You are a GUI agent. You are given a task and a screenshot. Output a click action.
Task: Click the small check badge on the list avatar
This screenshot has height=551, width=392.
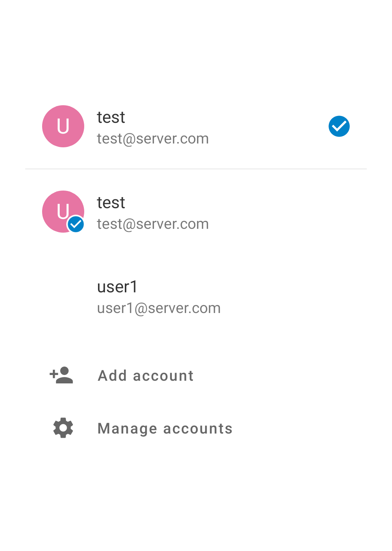(76, 224)
